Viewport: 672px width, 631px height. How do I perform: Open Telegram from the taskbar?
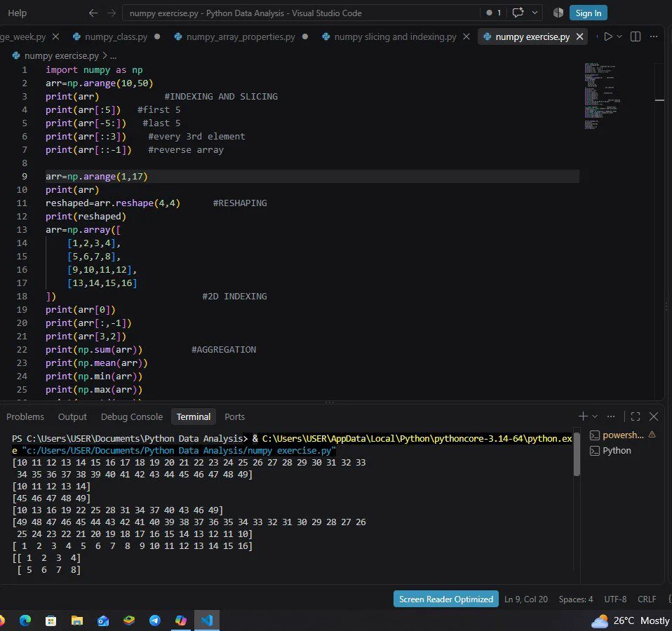[155, 620]
